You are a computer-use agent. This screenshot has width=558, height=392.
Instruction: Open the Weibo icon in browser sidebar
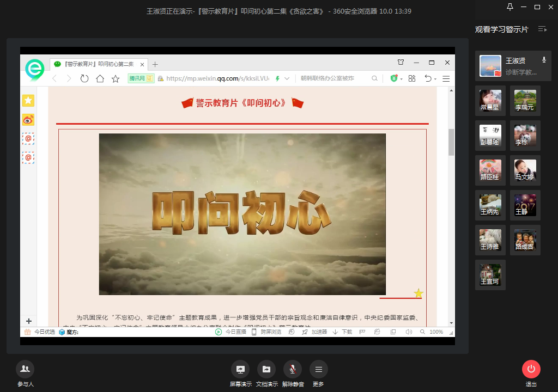tap(28, 120)
